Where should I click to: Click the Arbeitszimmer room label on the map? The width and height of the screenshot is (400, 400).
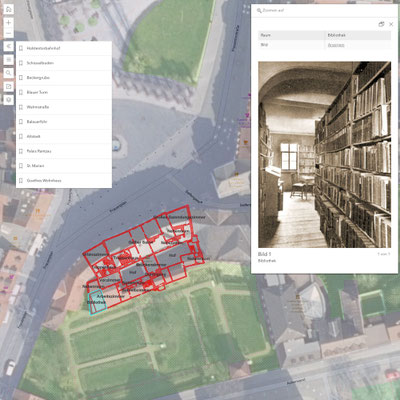coord(110,296)
